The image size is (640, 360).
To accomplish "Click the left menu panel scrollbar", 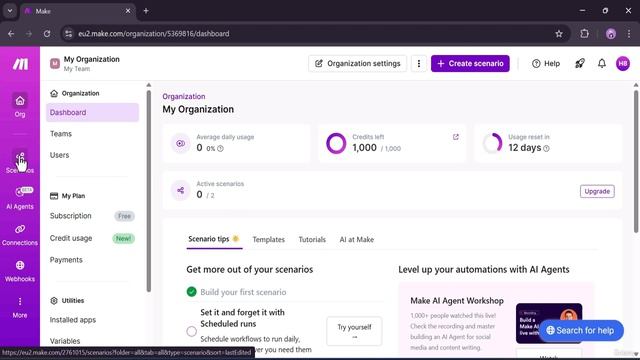I will (x=149, y=191).
